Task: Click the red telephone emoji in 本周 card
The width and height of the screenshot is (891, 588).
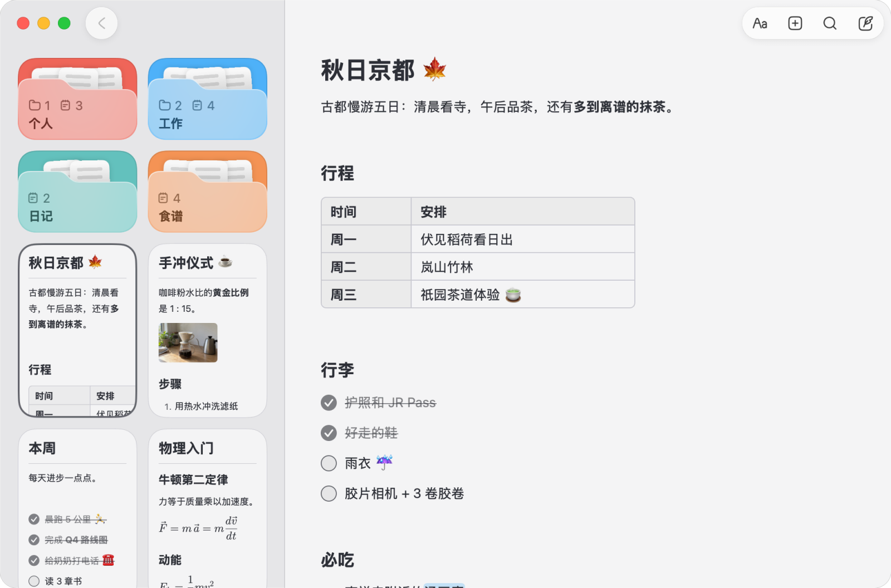Action: [108, 560]
